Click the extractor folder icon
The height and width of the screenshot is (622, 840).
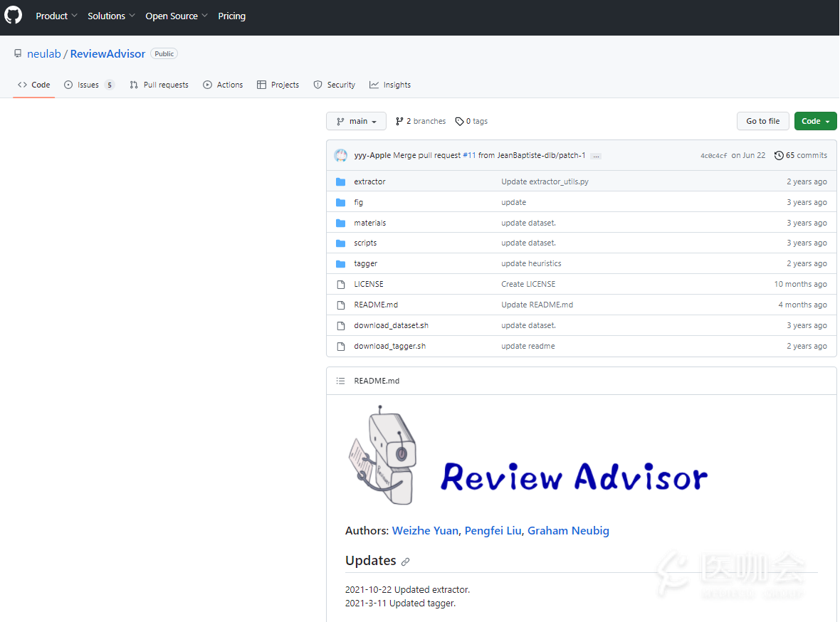coord(340,181)
